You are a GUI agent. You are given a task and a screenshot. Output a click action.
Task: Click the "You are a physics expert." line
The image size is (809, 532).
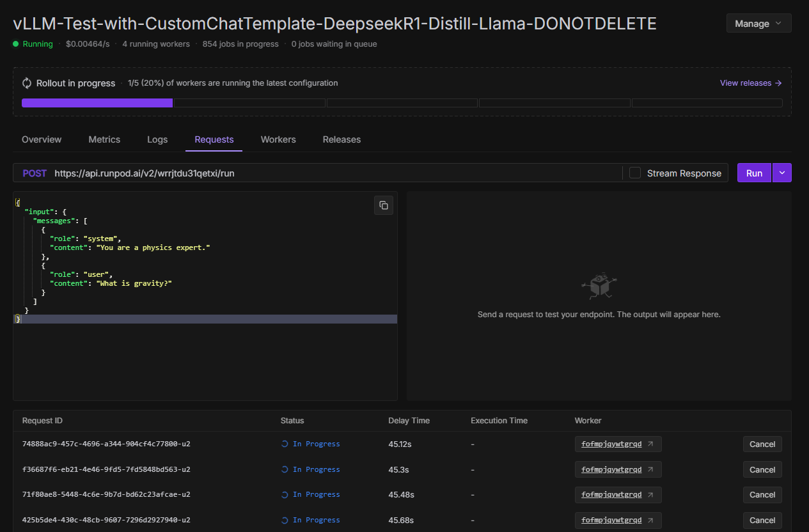coord(130,247)
